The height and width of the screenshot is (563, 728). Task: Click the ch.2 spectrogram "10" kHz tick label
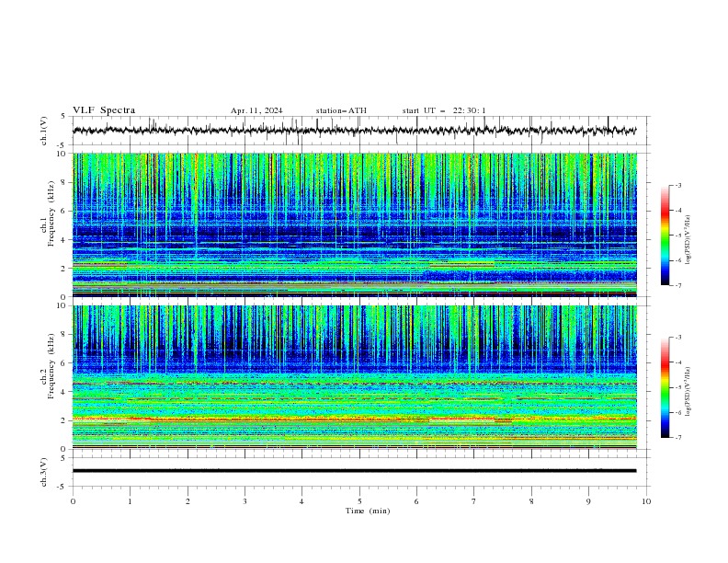pyautogui.click(x=62, y=305)
